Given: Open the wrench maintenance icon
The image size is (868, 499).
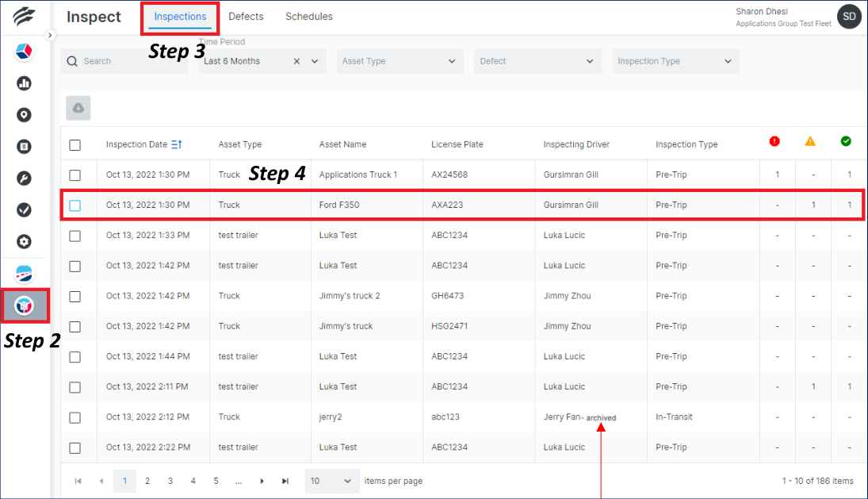Looking at the screenshot, I should pos(24,178).
